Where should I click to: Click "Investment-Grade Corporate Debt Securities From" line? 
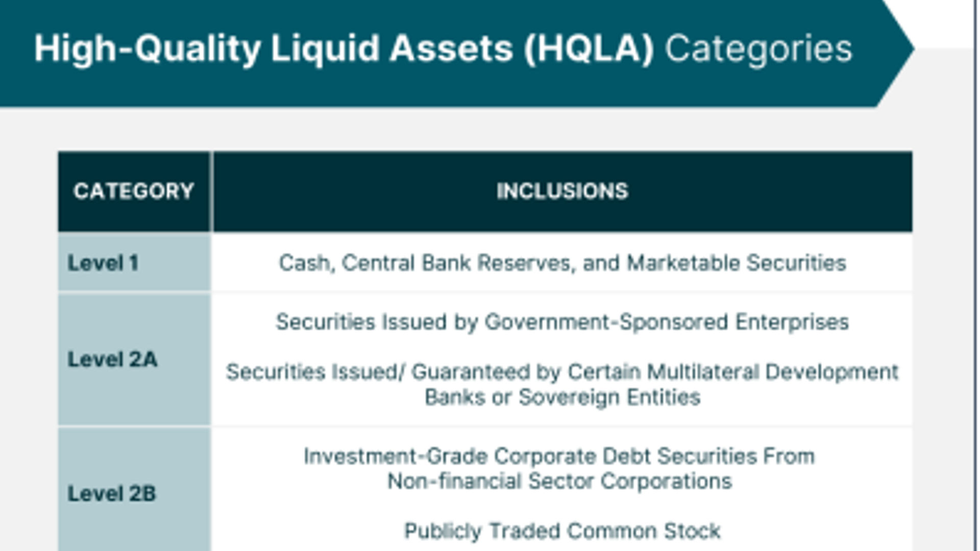pos(559,457)
